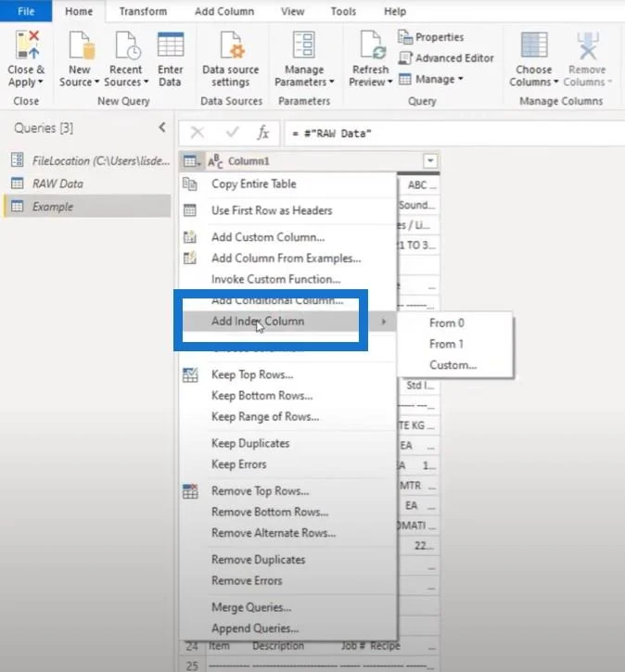The image size is (625, 672).
Task: Expand the Choose Columns dropdown arrow
Action: (x=555, y=82)
